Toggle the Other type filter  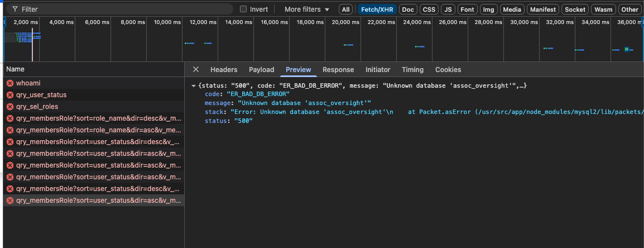(629, 9)
